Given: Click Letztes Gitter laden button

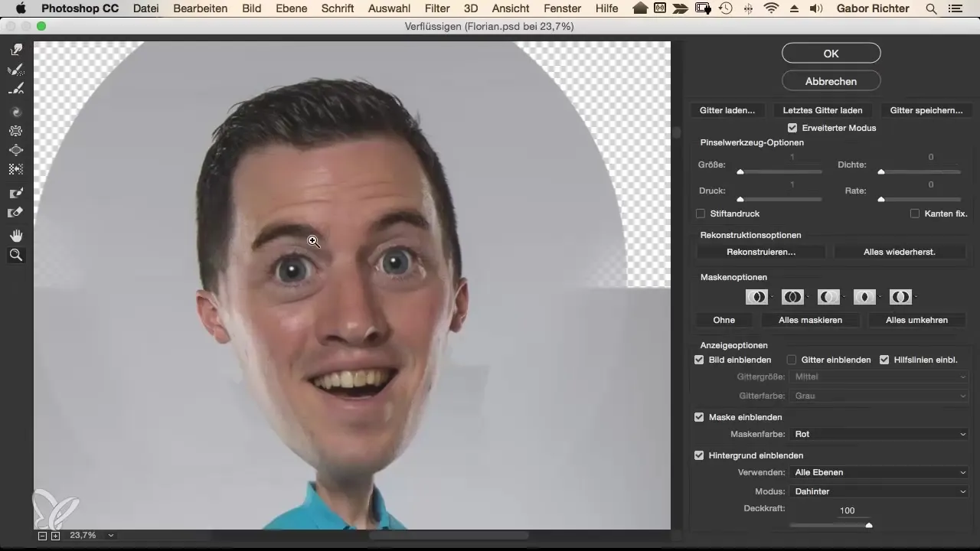Looking at the screenshot, I should [822, 110].
